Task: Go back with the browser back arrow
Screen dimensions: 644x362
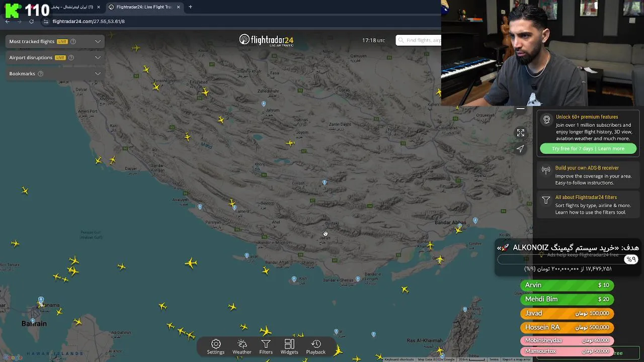Action: (x=7, y=22)
